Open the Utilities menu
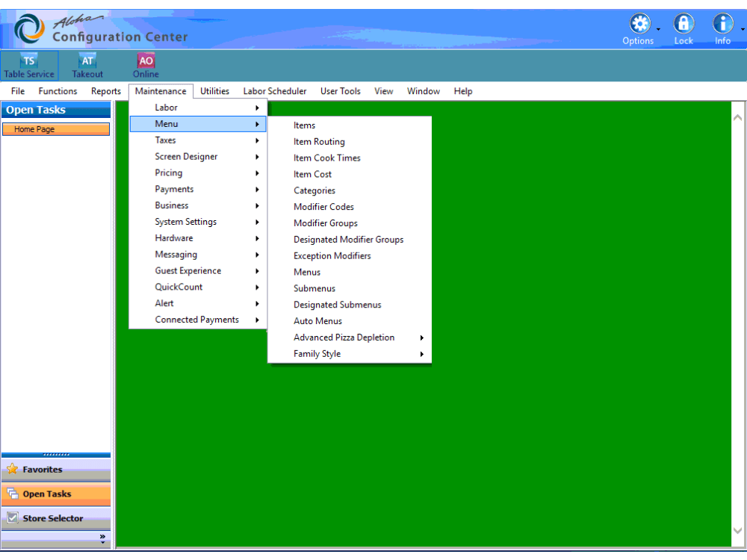The image size is (747, 560). (214, 91)
